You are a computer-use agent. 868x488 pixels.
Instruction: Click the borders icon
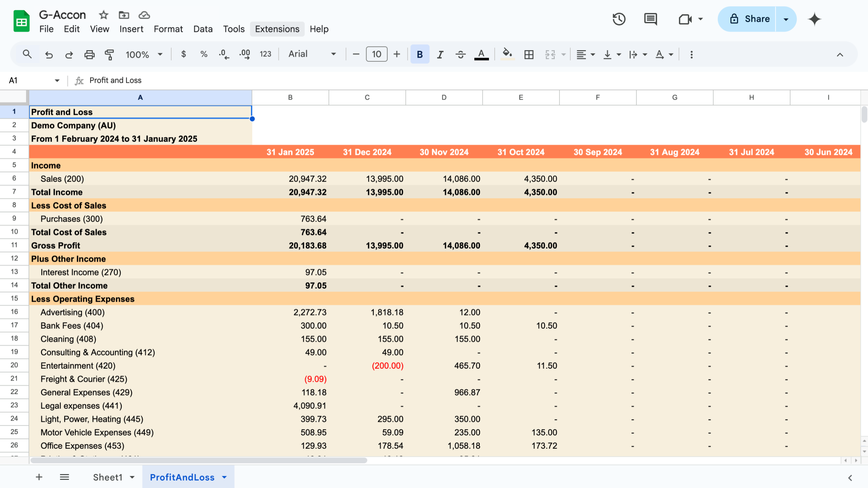[529, 54]
